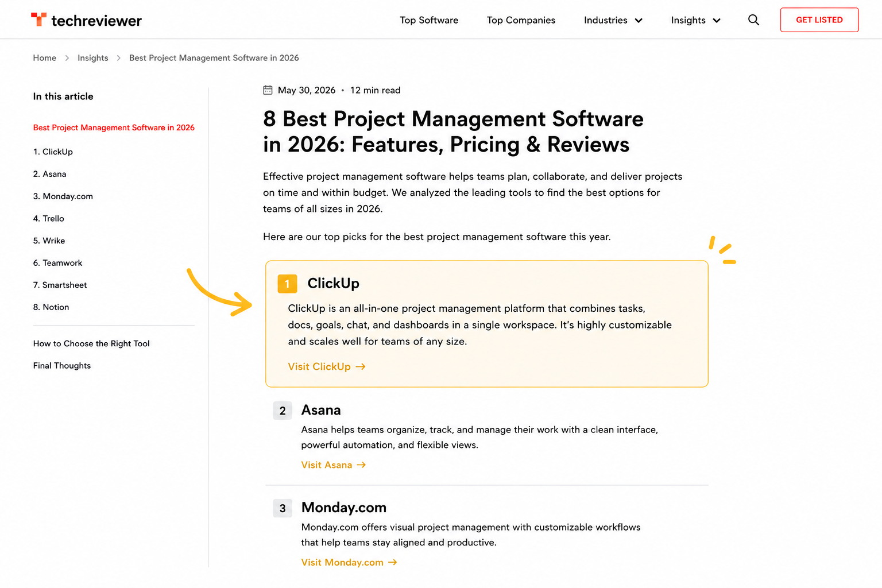
Task: Click the number 1 badge for ClickUp
Action: click(287, 284)
